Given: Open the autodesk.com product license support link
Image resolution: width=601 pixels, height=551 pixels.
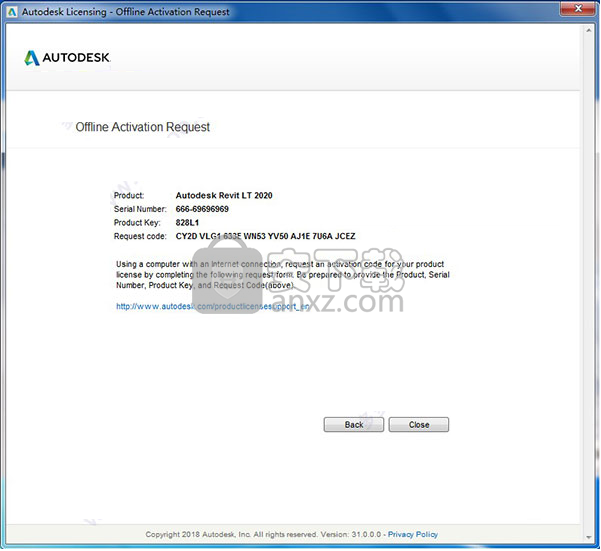Looking at the screenshot, I should pyautogui.click(x=212, y=306).
